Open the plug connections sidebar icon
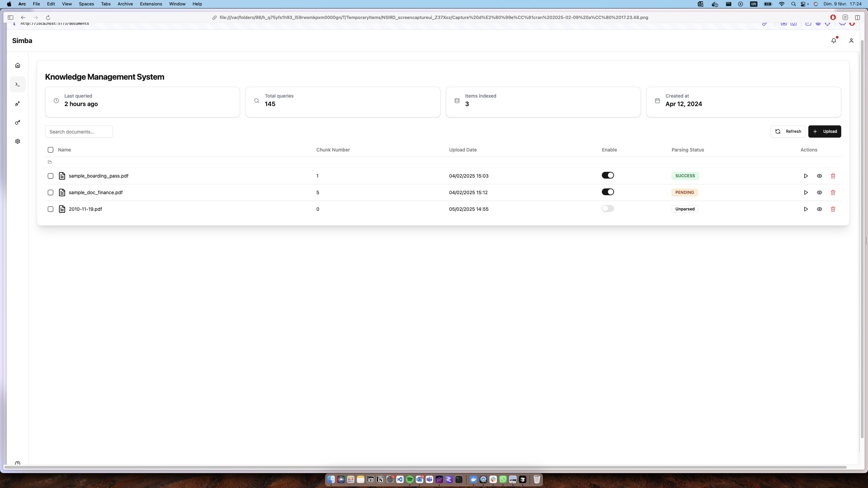868x488 pixels. (x=18, y=103)
